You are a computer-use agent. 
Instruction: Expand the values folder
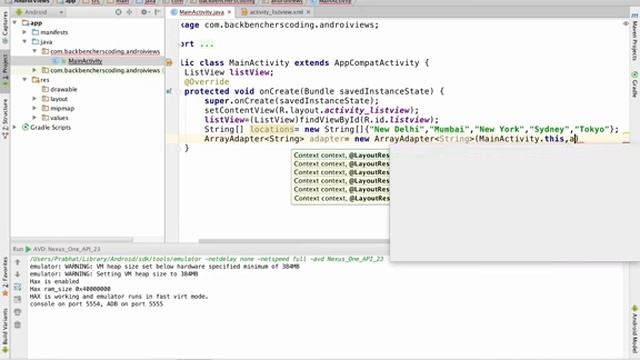click(34, 118)
